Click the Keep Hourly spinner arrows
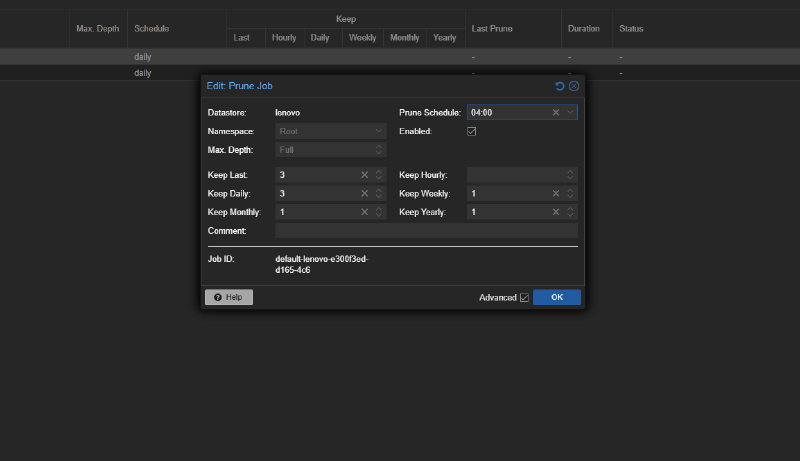Screen dimensions: 800x461 (x=570, y=175)
